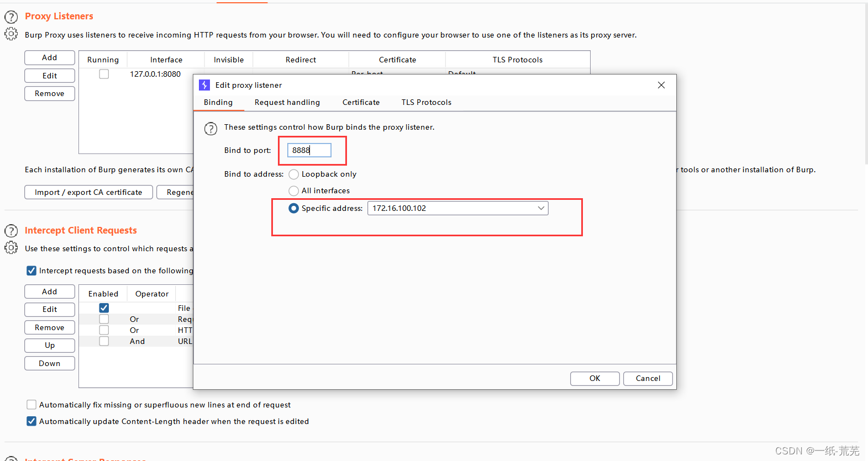Toggle Enabled checkbox on File rule row
The image size is (868, 461).
(x=104, y=308)
